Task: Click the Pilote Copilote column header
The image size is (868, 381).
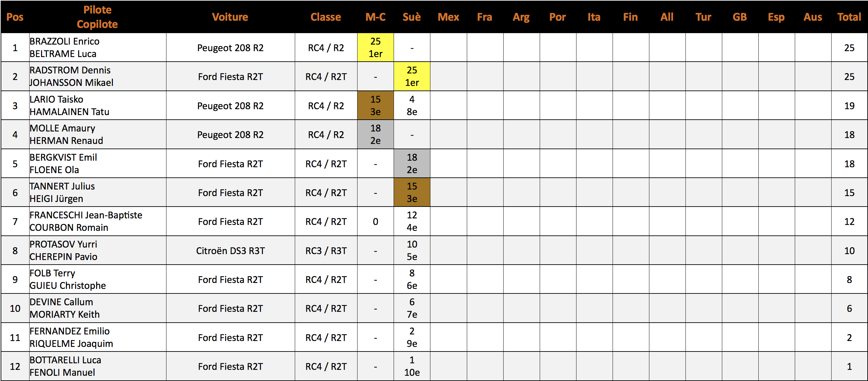Action: [97, 17]
